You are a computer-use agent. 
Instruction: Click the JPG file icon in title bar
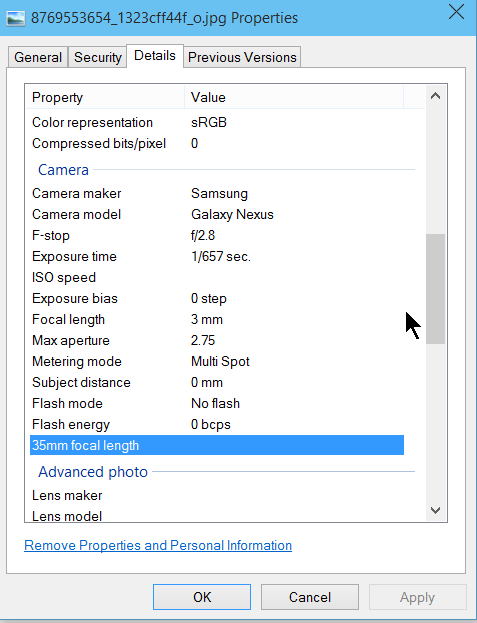(16, 18)
